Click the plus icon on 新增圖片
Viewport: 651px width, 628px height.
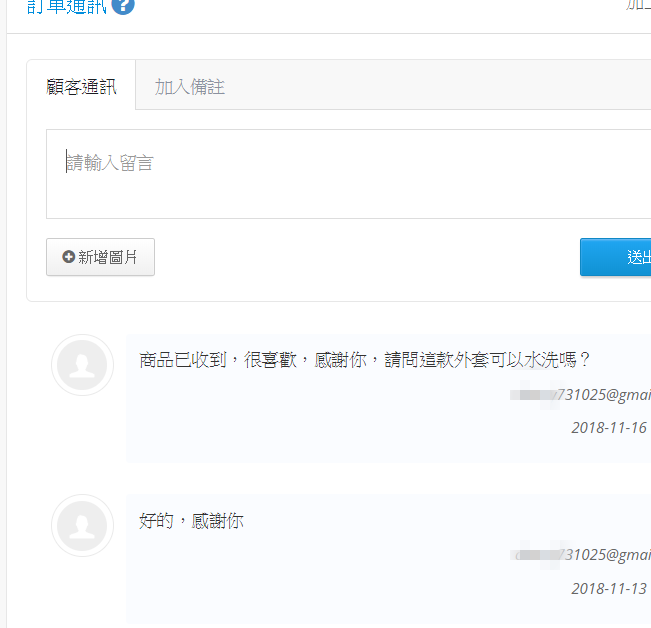68,257
